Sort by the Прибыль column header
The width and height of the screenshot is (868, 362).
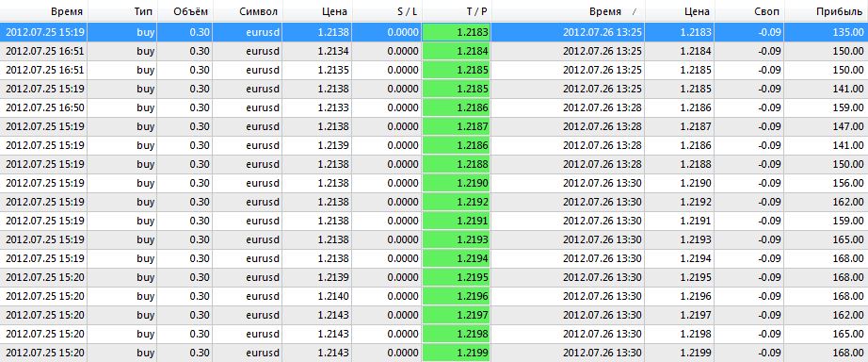click(x=826, y=11)
